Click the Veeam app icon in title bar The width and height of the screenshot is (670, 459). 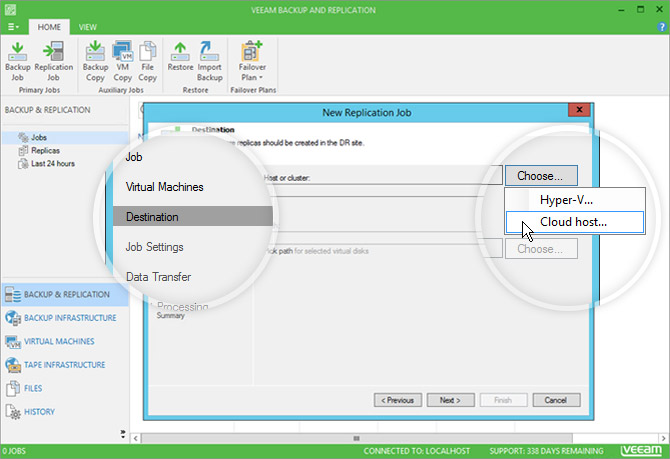[x=10, y=9]
